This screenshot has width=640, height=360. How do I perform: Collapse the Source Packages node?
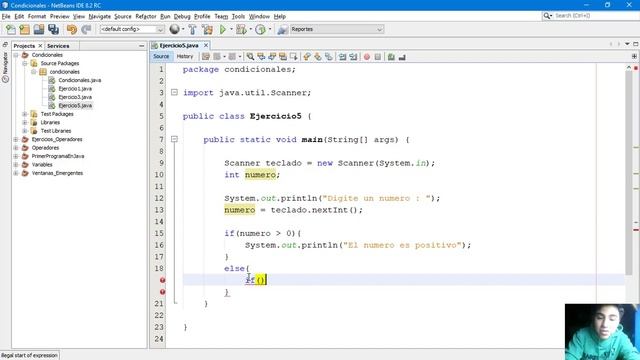click(x=25, y=63)
